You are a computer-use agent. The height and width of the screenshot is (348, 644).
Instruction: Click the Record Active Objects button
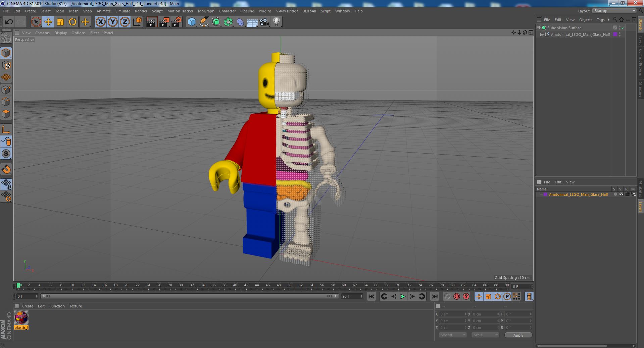(447, 296)
